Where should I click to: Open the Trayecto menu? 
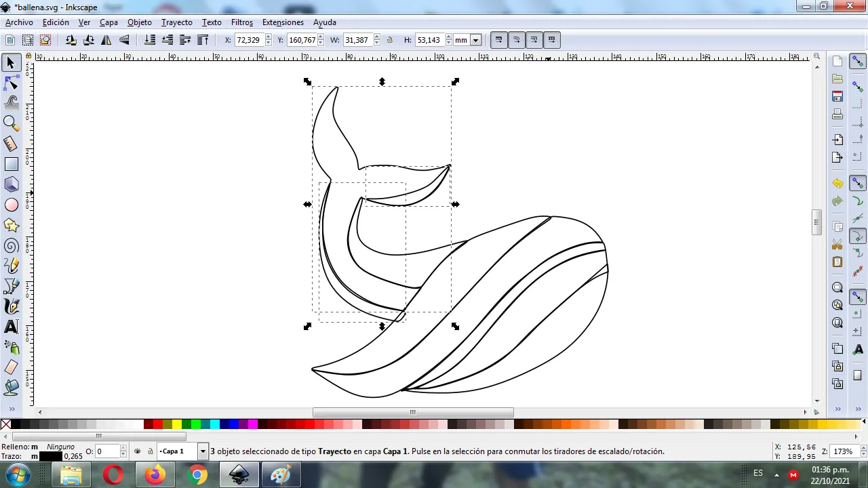click(x=177, y=22)
